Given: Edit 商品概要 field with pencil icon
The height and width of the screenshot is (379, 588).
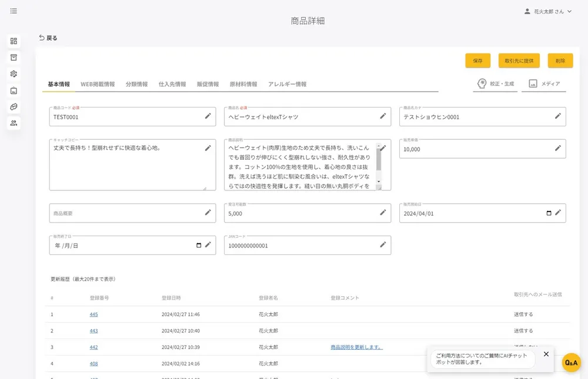Looking at the screenshot, I should [x=208, y=213].
